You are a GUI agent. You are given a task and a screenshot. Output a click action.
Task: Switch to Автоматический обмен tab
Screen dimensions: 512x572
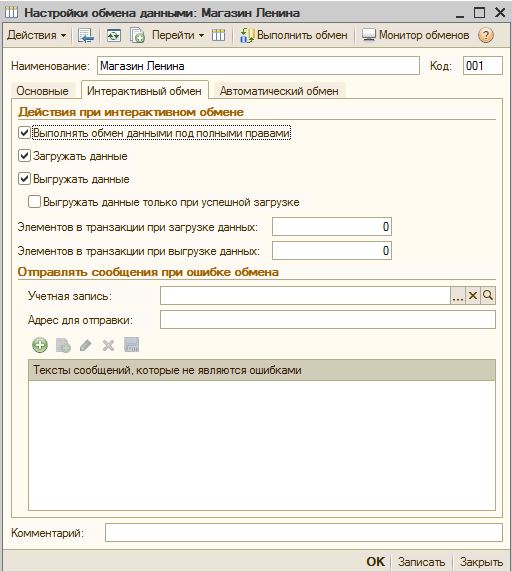279,90
